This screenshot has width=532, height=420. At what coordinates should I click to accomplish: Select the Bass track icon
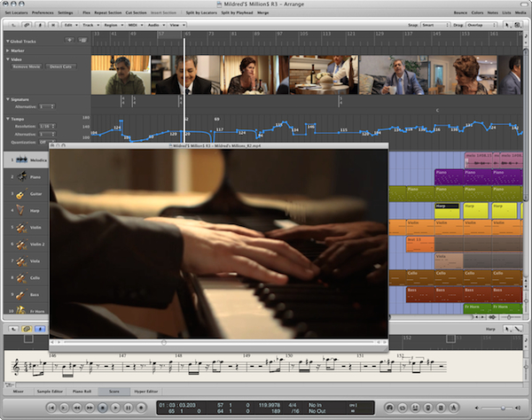click(21, 294)
